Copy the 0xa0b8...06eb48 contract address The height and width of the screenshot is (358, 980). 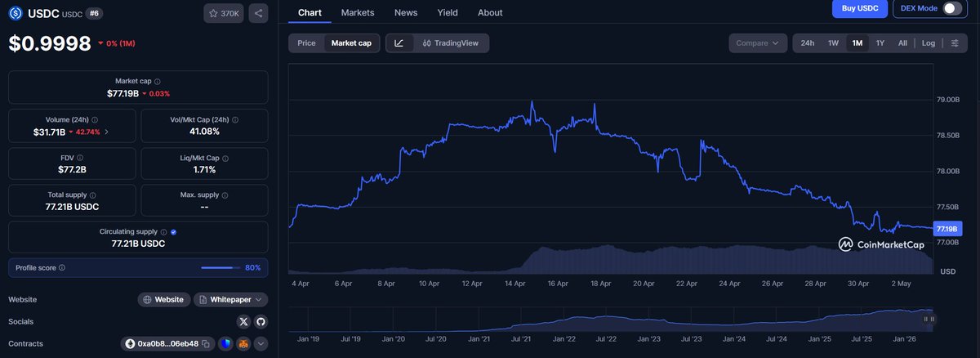click(206, 344)
